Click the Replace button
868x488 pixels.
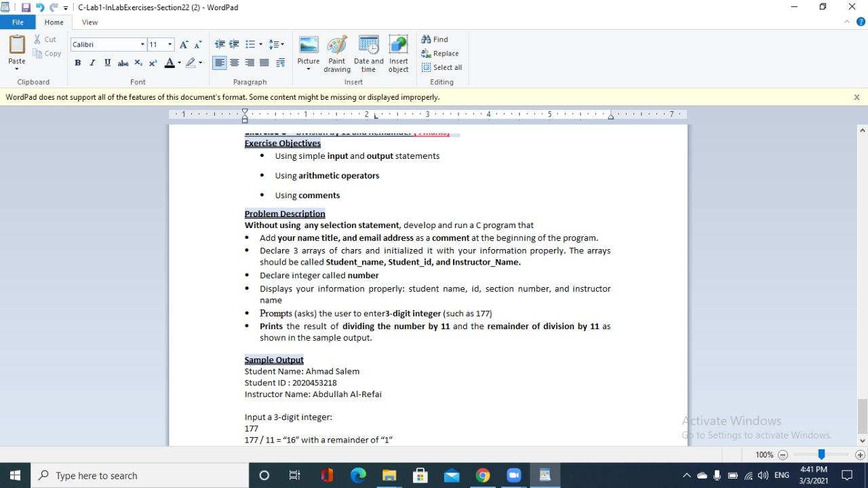point(440,54)
